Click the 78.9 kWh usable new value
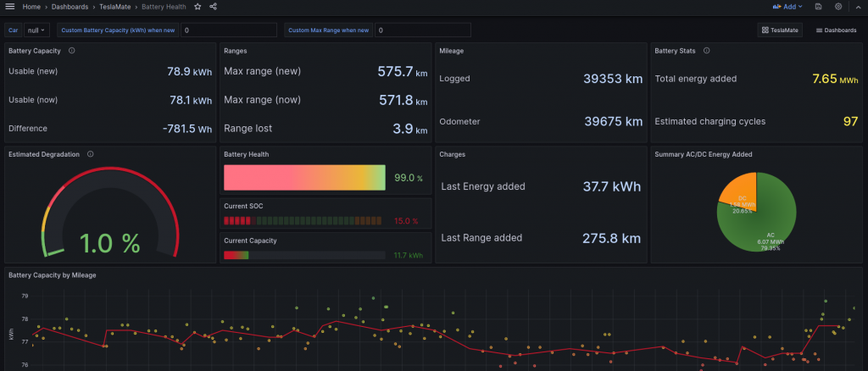The image size is (868, 371). [189, 71]
